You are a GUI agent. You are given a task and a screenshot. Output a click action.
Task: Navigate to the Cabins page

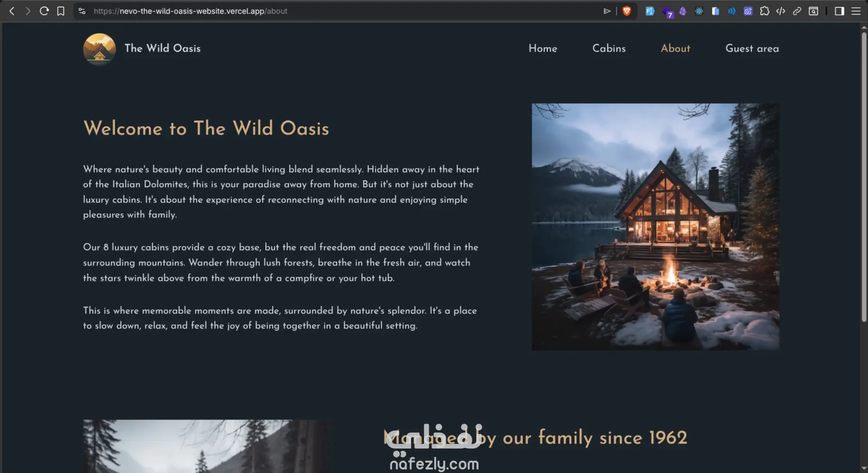(x=609, y=48)
